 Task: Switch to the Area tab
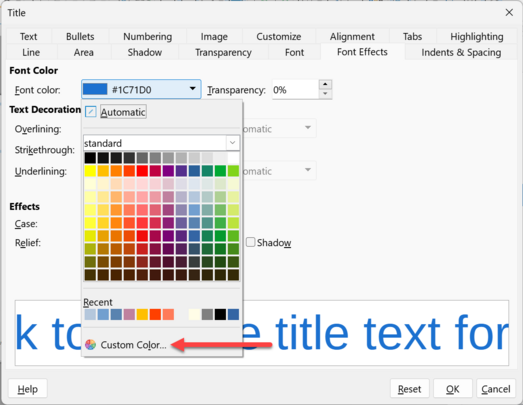click(83, 52)
